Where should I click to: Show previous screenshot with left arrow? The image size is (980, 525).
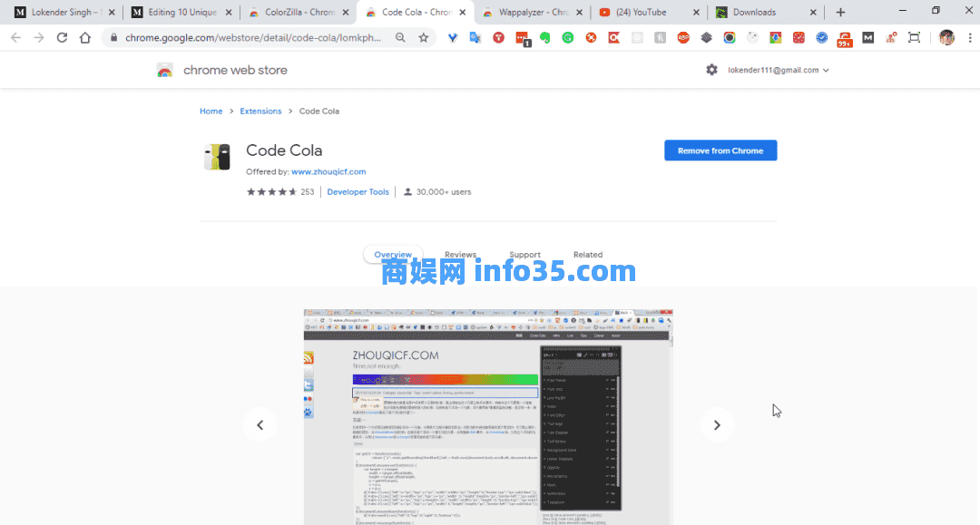[260, 425]
